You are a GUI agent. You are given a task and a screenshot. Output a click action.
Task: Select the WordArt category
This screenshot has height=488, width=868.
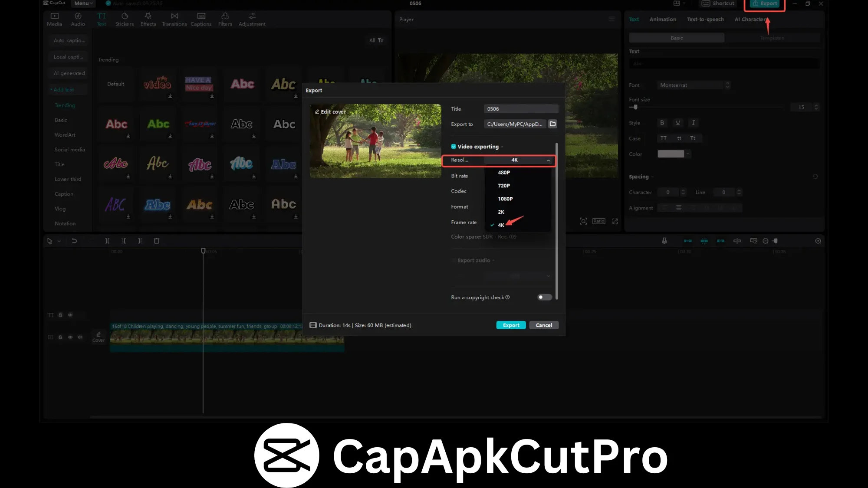click(x=65, y=135)
